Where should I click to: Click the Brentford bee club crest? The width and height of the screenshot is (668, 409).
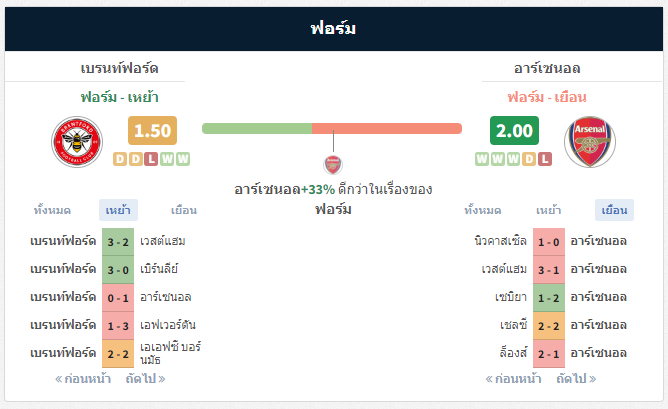point(77,142)
